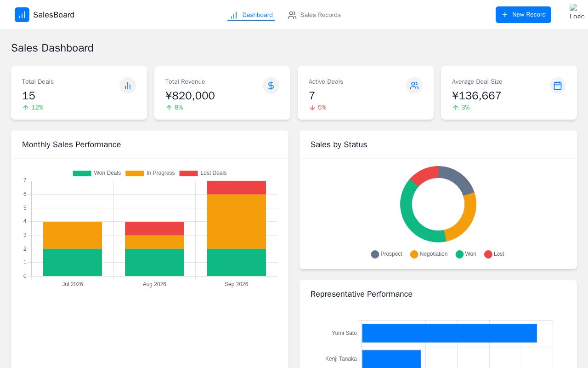Click the Kenji Tanaka performance bar
The image size is (588, 368).
tap(391, 359)
